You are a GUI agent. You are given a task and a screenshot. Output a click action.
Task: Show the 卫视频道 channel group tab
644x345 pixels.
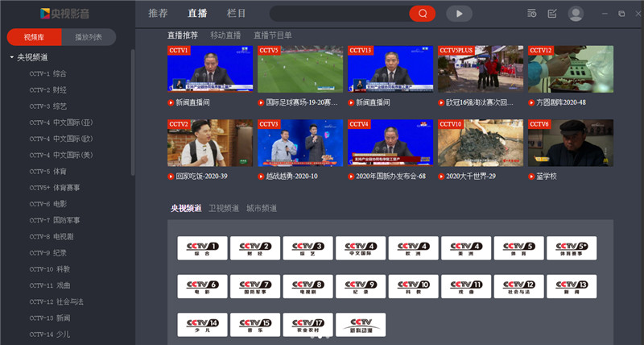[x=224, y=208]
